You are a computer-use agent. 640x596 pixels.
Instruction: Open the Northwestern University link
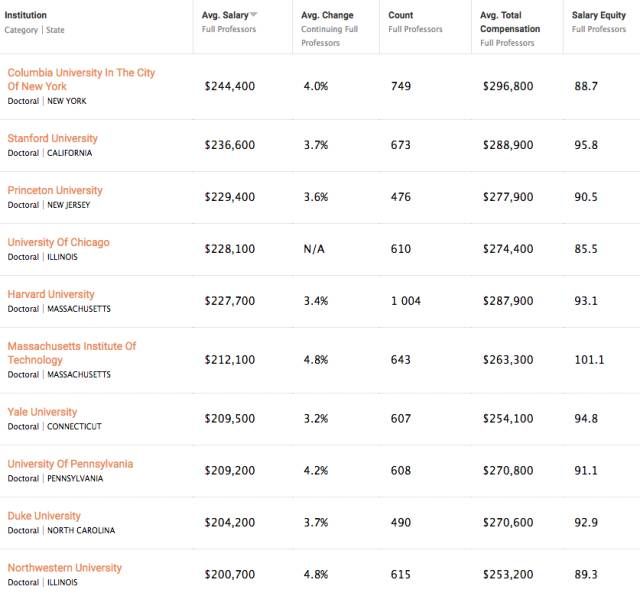click(65, 568)
